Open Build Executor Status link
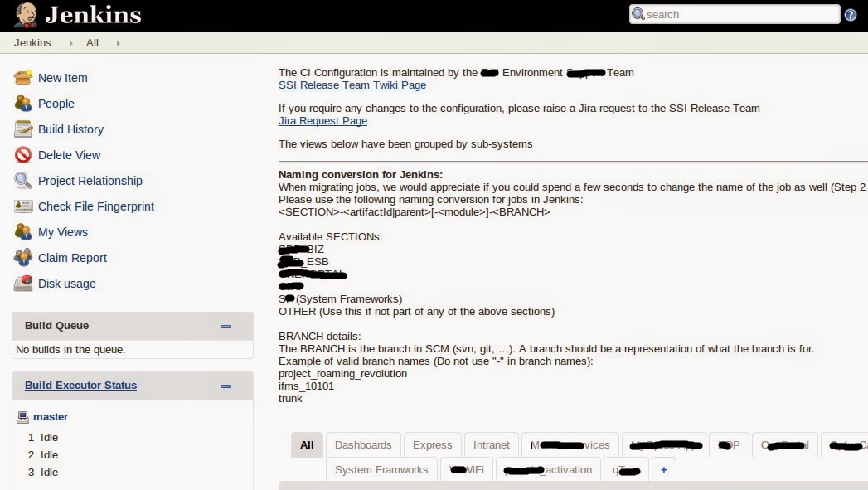The image size is (868, 490). 80,386
